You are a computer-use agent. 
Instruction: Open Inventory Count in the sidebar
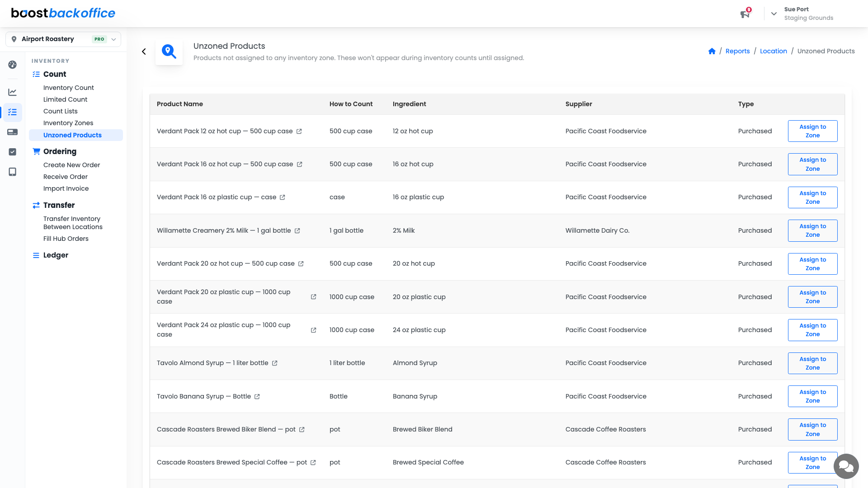pyautogui.click(x=68, y=88)
